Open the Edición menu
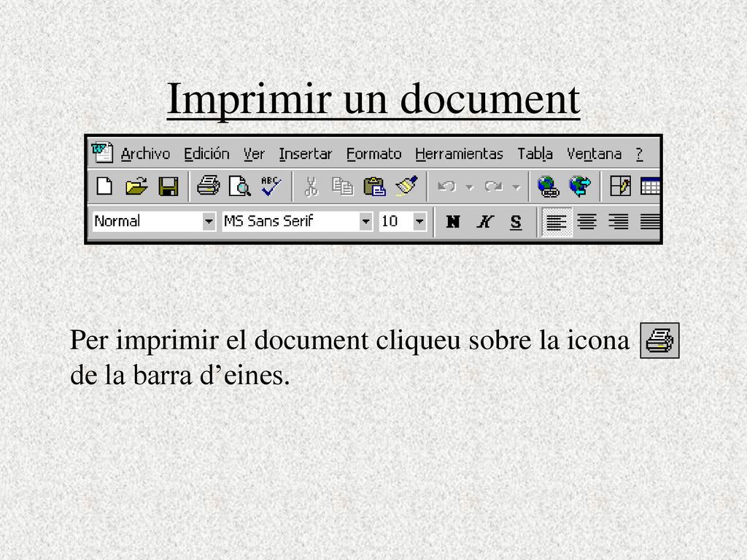The height and width of the screenshot is (560, 747). pyautogui.click(x=206, y=154)
